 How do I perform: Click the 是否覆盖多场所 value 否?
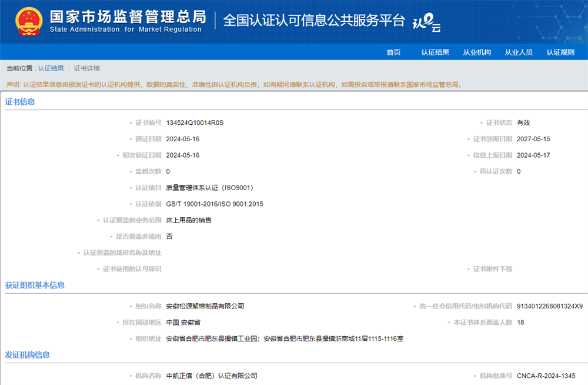[169, 236]
